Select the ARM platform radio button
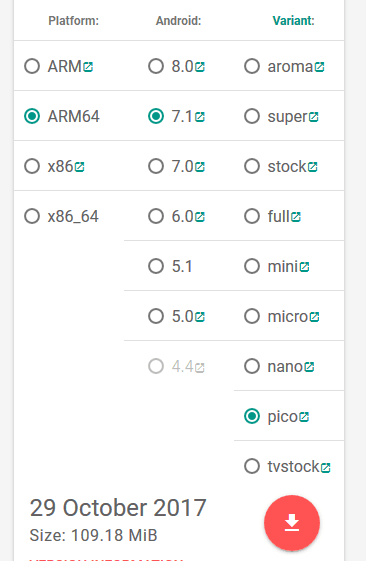 32,66
